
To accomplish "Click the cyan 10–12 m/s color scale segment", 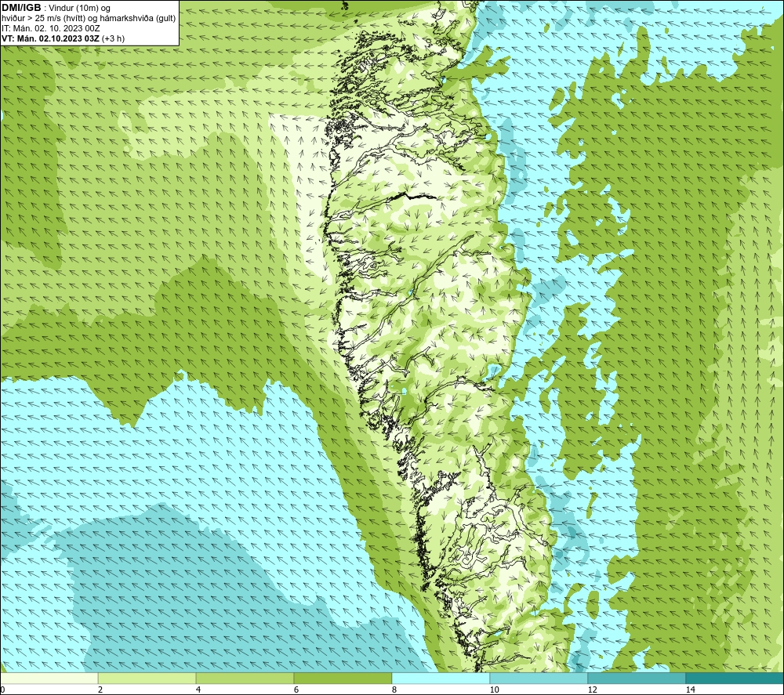I will [539, 678].
